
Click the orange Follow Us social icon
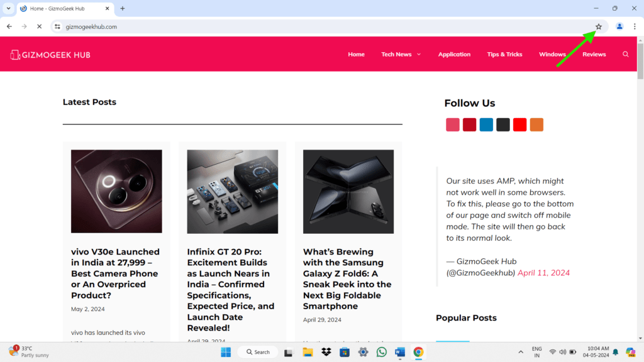click(x=537, y=125)
